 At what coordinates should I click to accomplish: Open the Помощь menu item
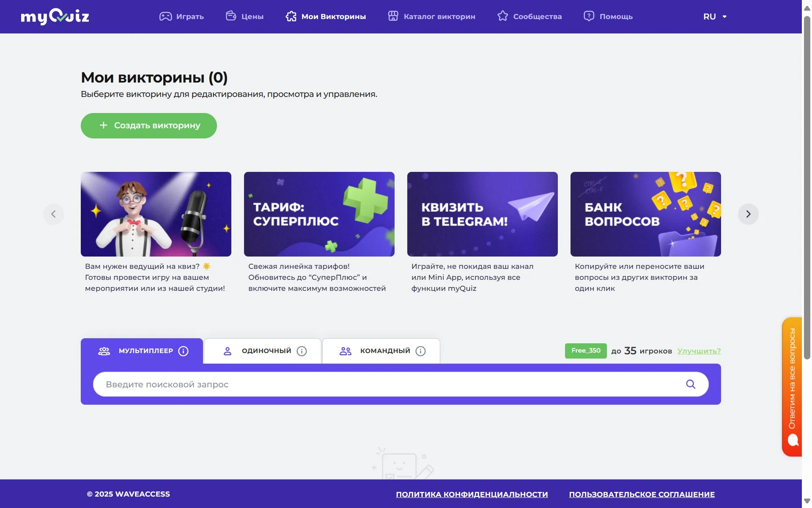[x=608, y=17]
